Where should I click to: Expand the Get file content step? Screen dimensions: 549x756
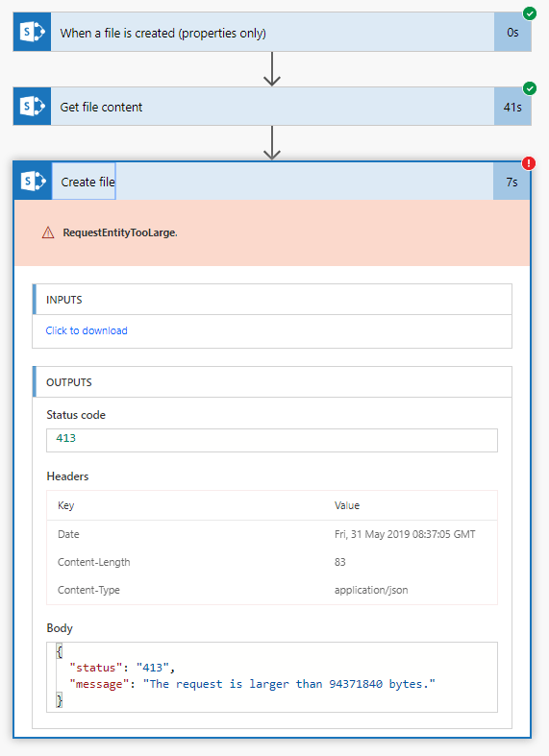272,106
